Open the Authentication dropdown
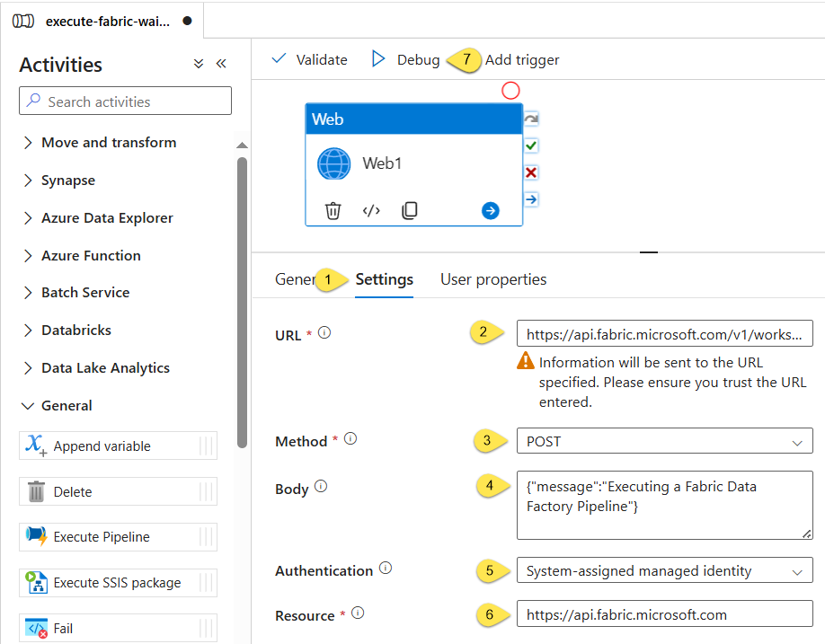This screenshot has width=825, height=644. point(664,570)
